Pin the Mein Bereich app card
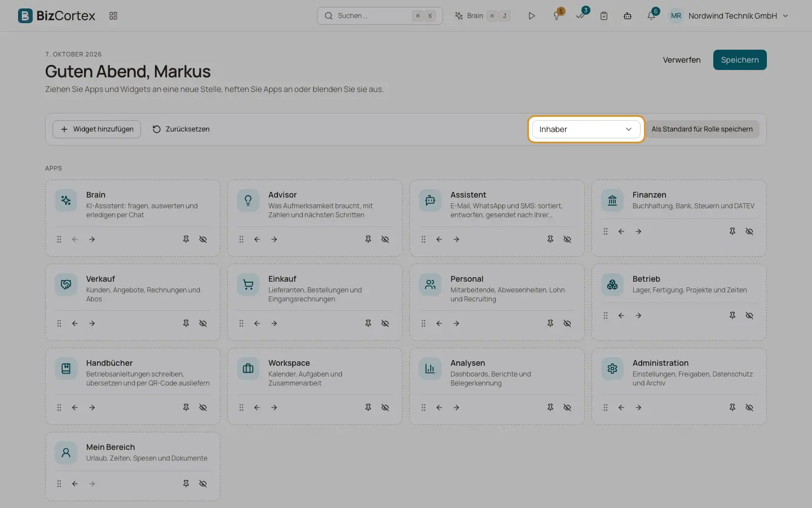This screenshot has height=508, width=812. (x=186, y=484)
